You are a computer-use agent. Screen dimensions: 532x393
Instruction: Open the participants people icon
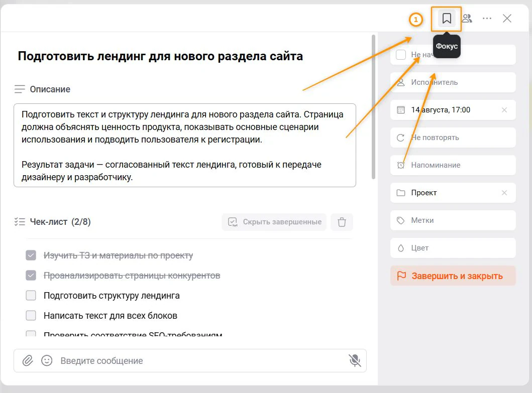(x=467, y=18)
